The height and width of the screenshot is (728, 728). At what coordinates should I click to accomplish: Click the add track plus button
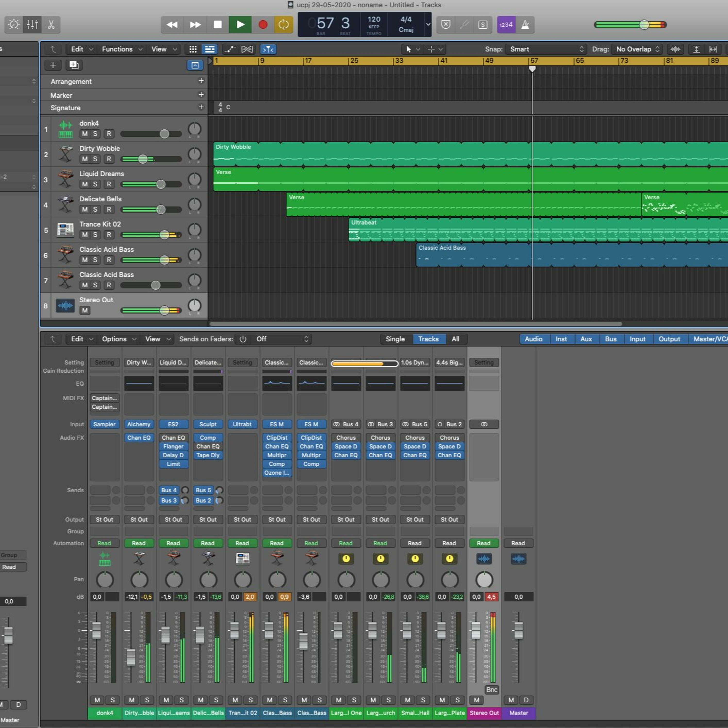(x=53, y=65)
